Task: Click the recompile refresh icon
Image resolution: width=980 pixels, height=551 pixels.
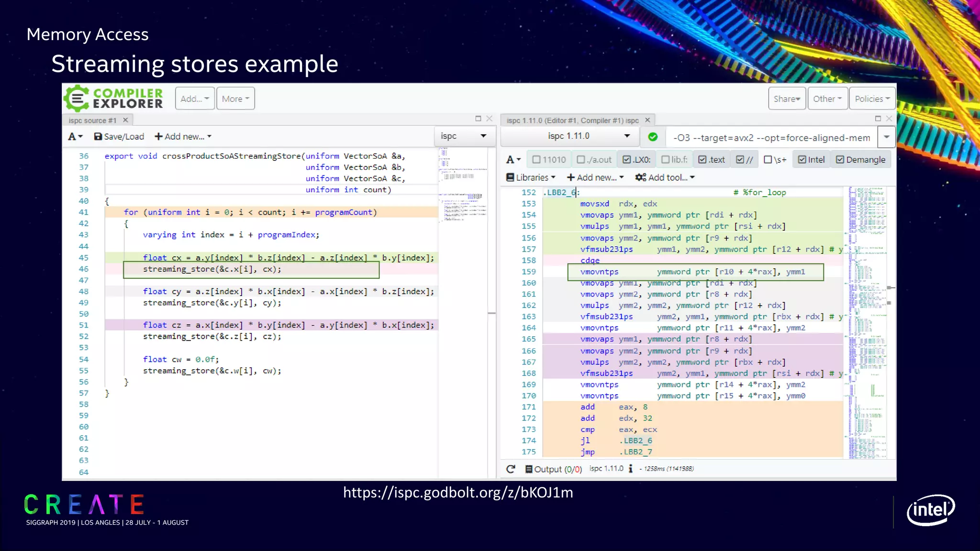Action: click(x=511, y=469)
